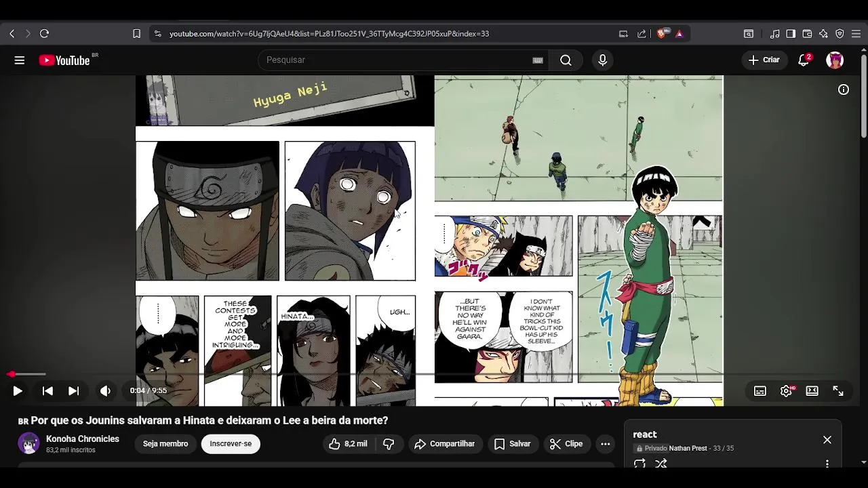Start voice search with microphone
This screenshot has height=488, width=868.
click(602, 60)
